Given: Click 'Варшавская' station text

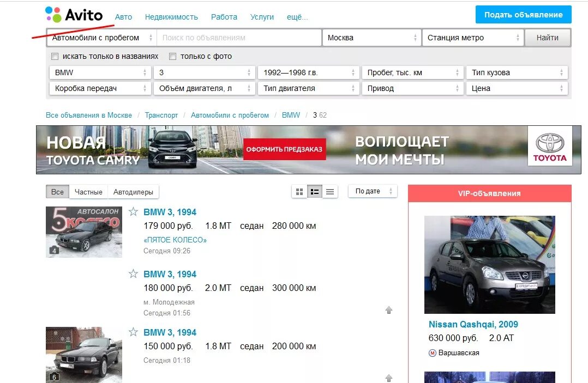Looking at the screenshot, I should [459, 352].
